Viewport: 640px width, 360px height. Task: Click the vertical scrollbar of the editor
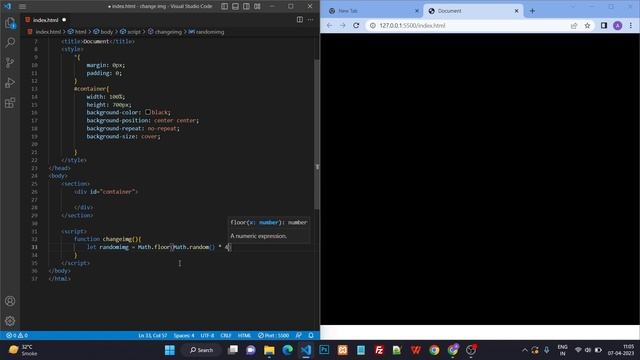(317, 135)
